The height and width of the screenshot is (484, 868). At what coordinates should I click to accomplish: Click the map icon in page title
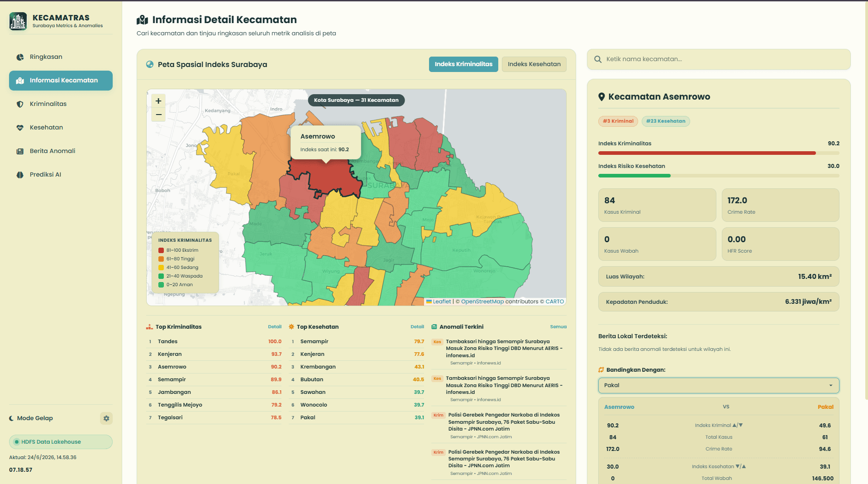tap(142, 20)
